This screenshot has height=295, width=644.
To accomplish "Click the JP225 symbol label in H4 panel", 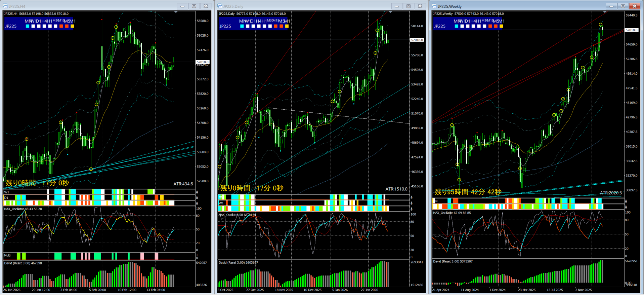I will (x=11, y=26).
